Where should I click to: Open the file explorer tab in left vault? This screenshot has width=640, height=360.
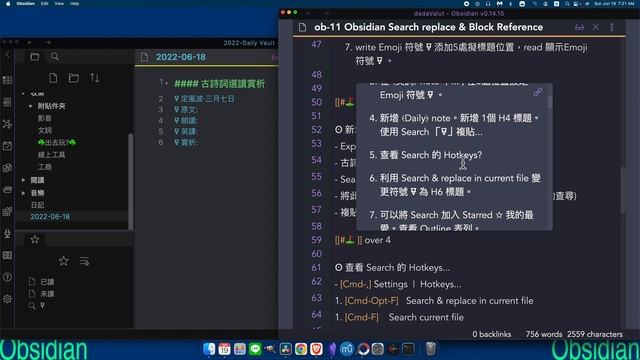(35, 57)
